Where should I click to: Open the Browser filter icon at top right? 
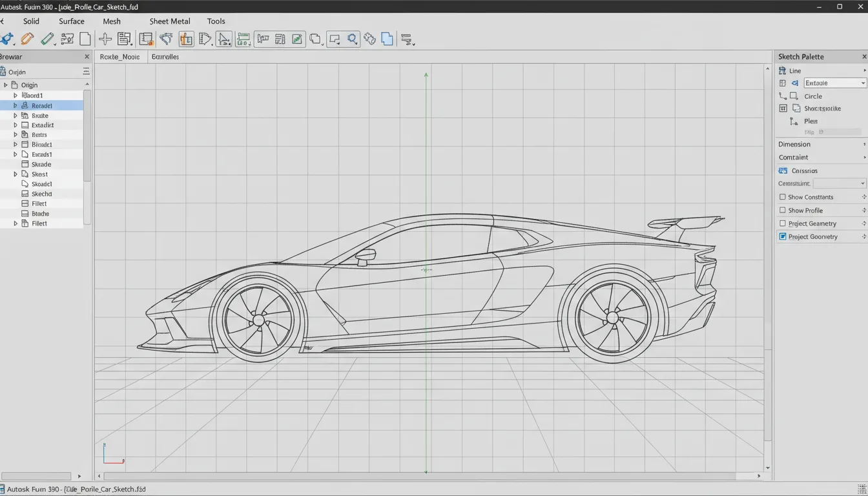coord(86,72)
